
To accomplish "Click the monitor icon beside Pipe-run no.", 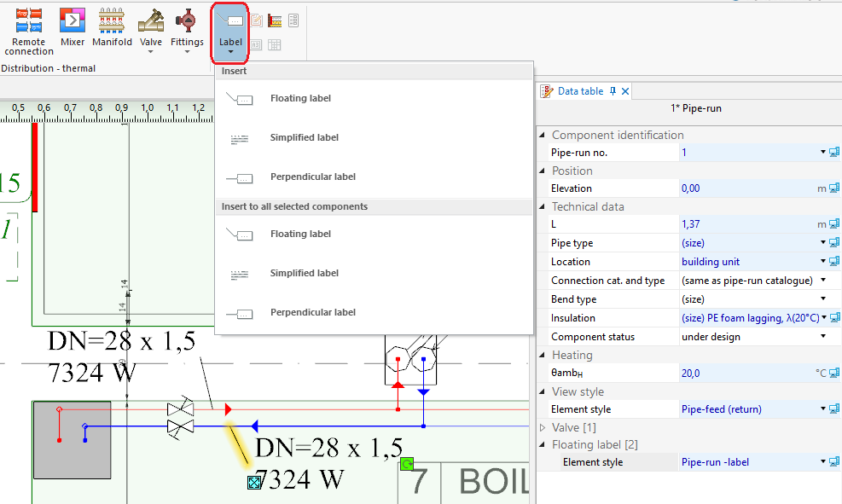I will coord(833,153).
